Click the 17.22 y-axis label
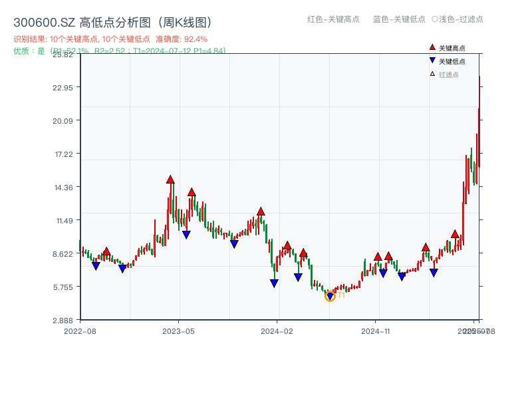Image resolution: width=532 pixels, height=399 pixels. (64, 154)
